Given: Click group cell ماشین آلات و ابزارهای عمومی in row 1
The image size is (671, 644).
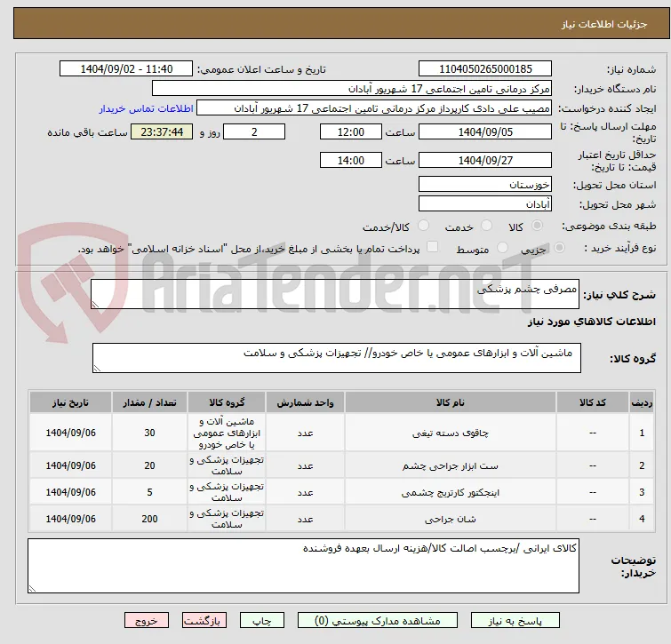Looking at the screenshot, I should (227, 433).
